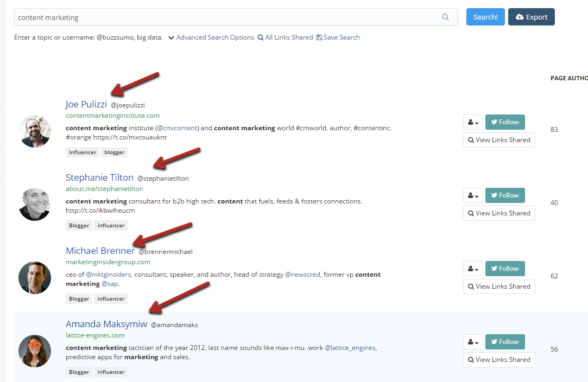Screen dimensions: 588x382
Task: Follow Amanda Maksymiw on Twitter
Action: pos(505,342)
